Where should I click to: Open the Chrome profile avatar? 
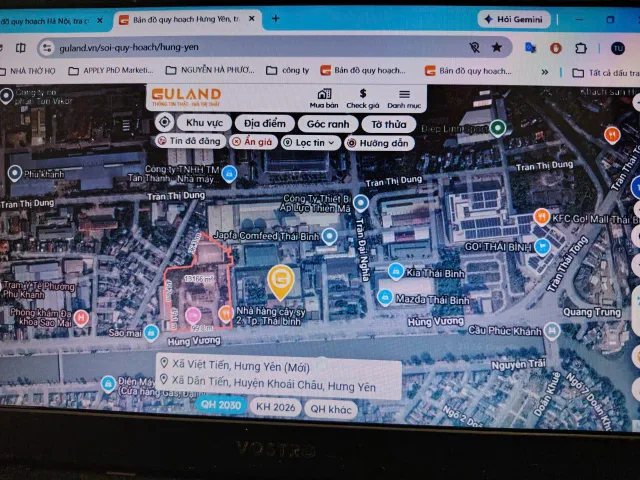(x=618, y=49)
